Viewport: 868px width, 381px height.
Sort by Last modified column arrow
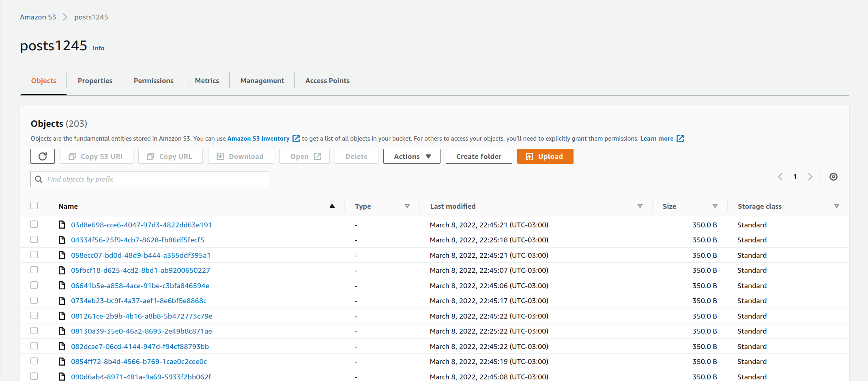(640, 206)
